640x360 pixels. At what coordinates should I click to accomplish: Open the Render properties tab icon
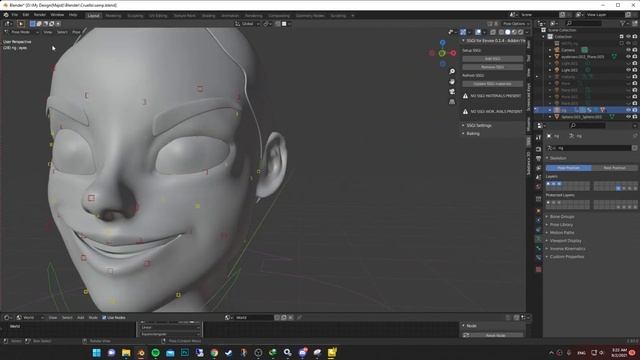pyautogui.click(x=538, y=149)
